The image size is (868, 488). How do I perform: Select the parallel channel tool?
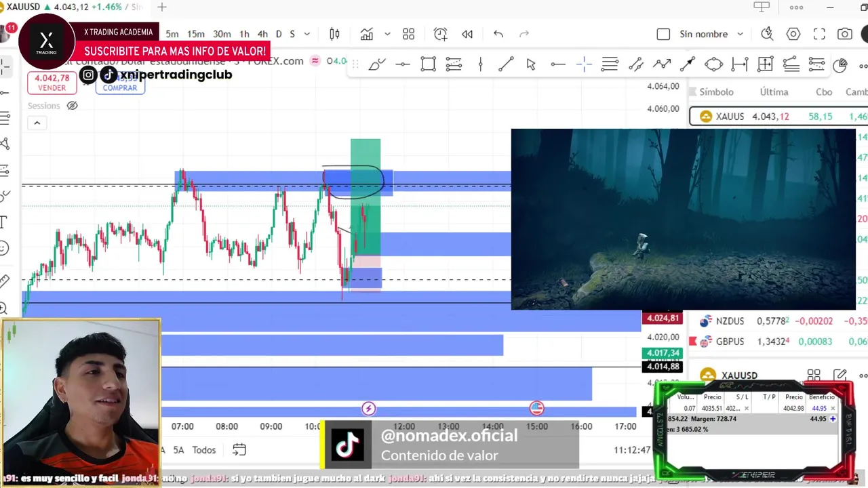635,64
